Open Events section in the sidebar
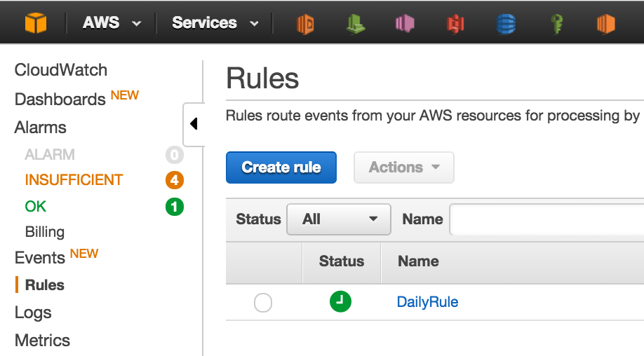 (x=40, y=258)
